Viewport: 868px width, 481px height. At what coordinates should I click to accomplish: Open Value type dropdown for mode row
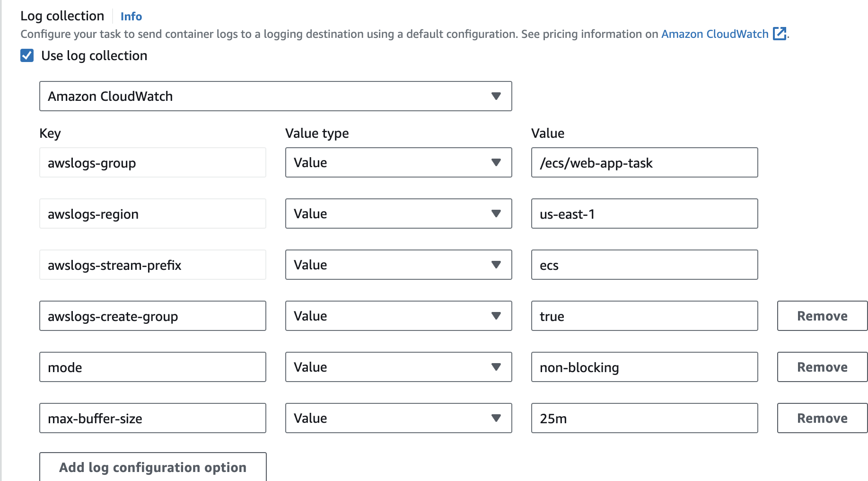point(398,367)
